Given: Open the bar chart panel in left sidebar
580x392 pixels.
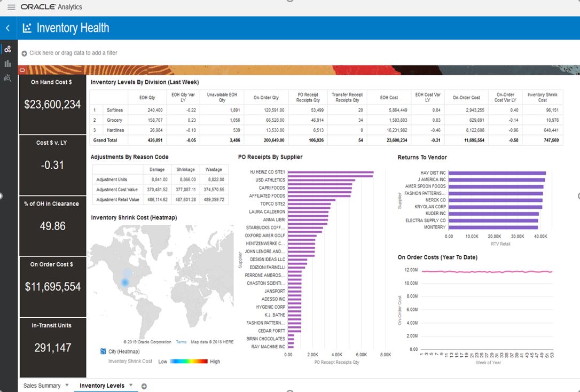Looking at the screenshot, I should pos(7,63).
